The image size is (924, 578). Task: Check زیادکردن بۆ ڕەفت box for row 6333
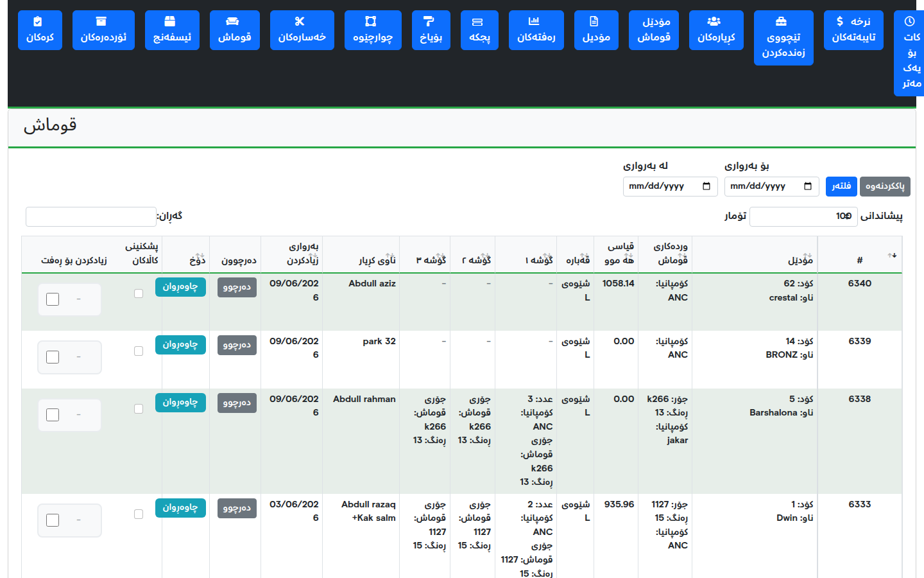53,520
